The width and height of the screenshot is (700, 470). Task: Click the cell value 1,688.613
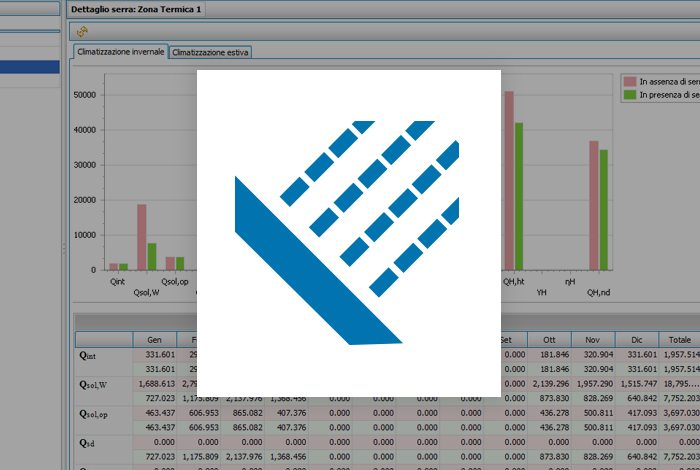157,383
